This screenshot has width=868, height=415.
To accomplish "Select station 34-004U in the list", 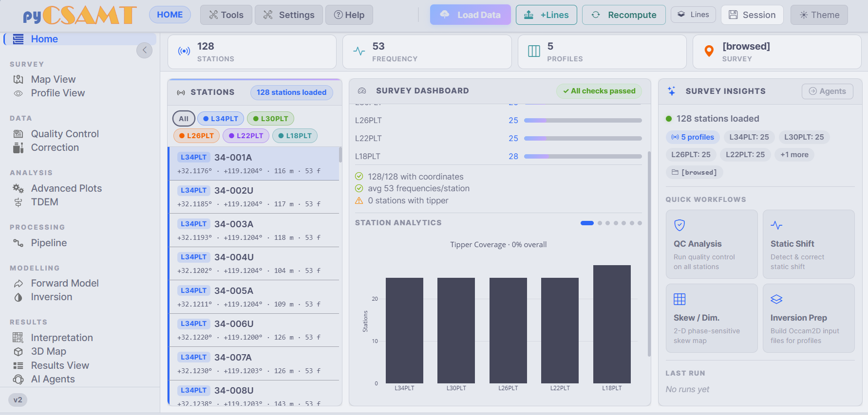I will [x=254, y=263].
